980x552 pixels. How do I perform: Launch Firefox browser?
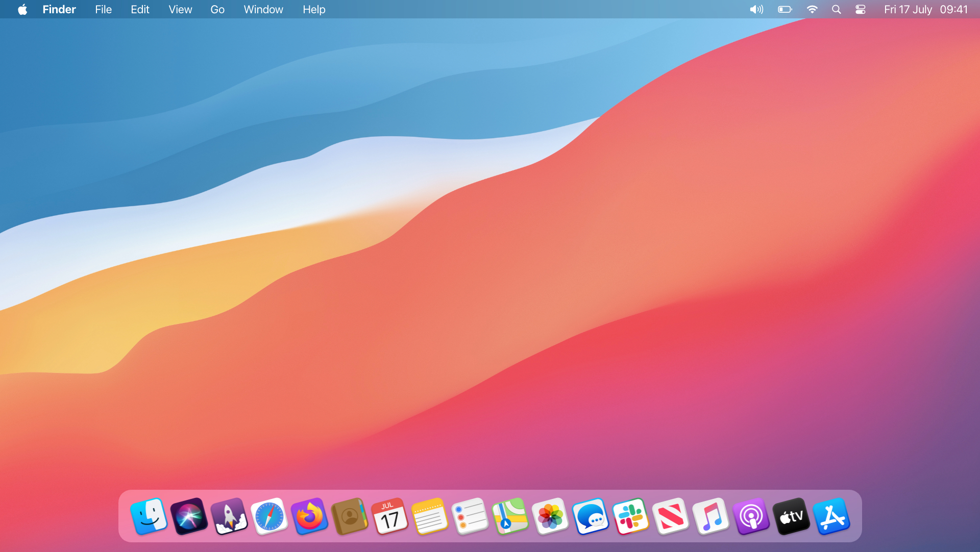click(x=310, y=516)
